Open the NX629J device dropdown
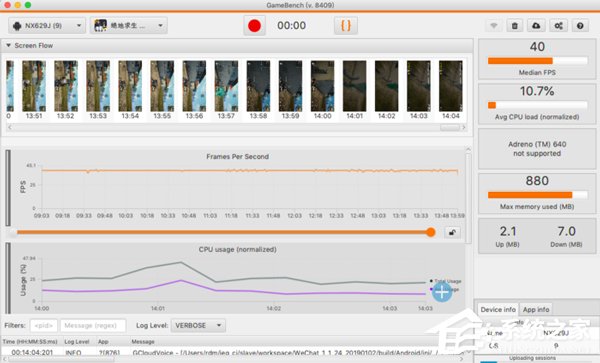Screen dimensions: 600x363 [47, 26]
